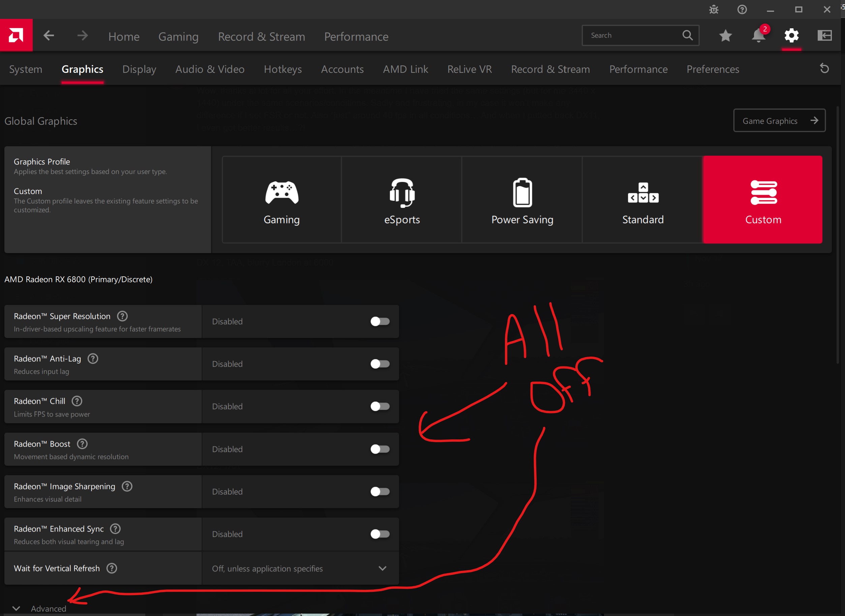Screen dimensions: 845x616
Task: Turn on Radeon Anti-Lag
Action: (x=380, y=364)
